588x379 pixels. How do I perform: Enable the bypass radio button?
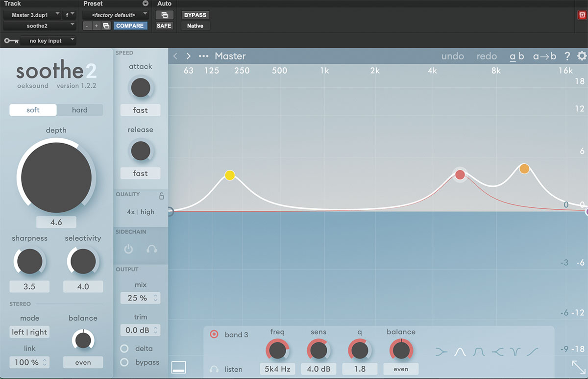pyautogui.click(x=124, y=362)
